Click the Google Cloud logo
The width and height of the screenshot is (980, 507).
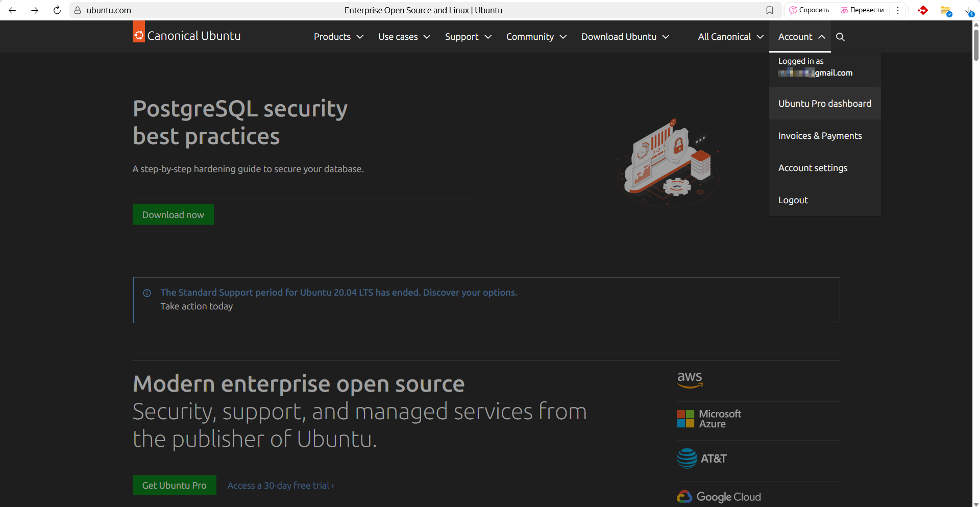[x=719, y=496]
